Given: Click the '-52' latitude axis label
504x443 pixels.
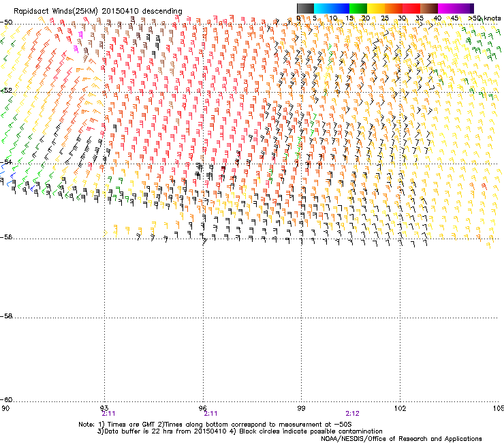Looking at the screenshot, I should [6, 91].
